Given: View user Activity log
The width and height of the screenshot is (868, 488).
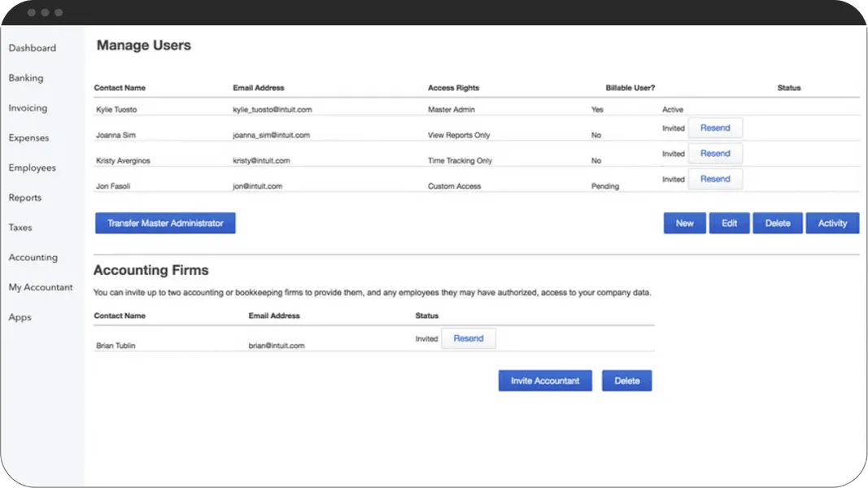Looking at the screenshot, I should 832,222.
